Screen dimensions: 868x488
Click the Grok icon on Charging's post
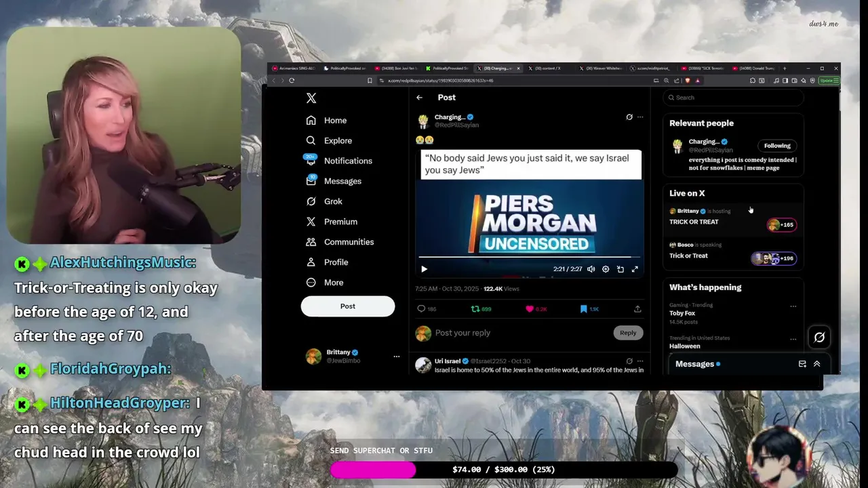pyautogui.click(x=629, y=117)
